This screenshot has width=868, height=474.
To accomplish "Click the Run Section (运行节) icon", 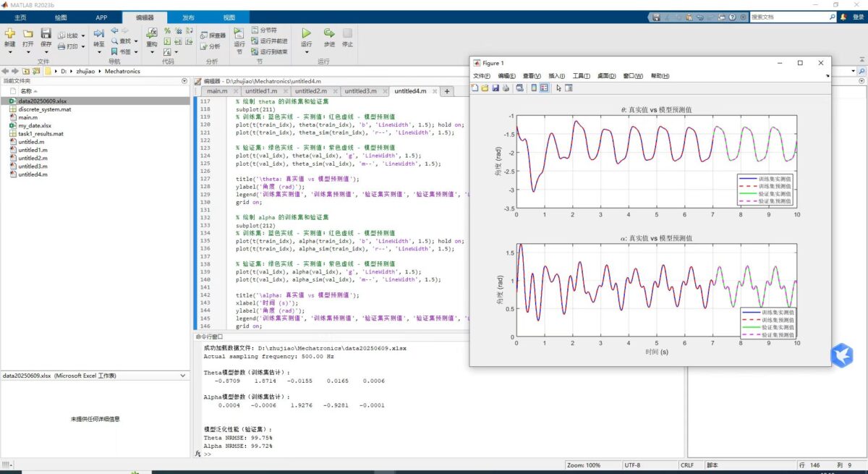I will click(x=239, y=34).
